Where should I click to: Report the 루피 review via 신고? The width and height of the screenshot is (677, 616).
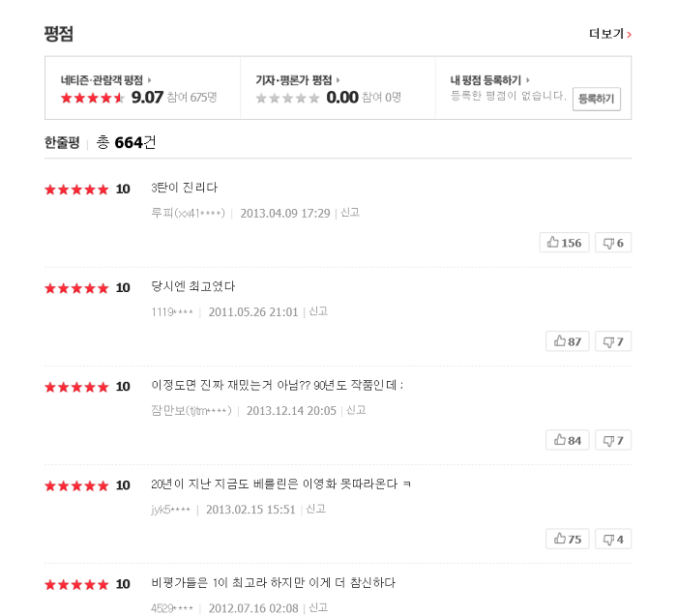pyautogui.click(x=350, y=213)
